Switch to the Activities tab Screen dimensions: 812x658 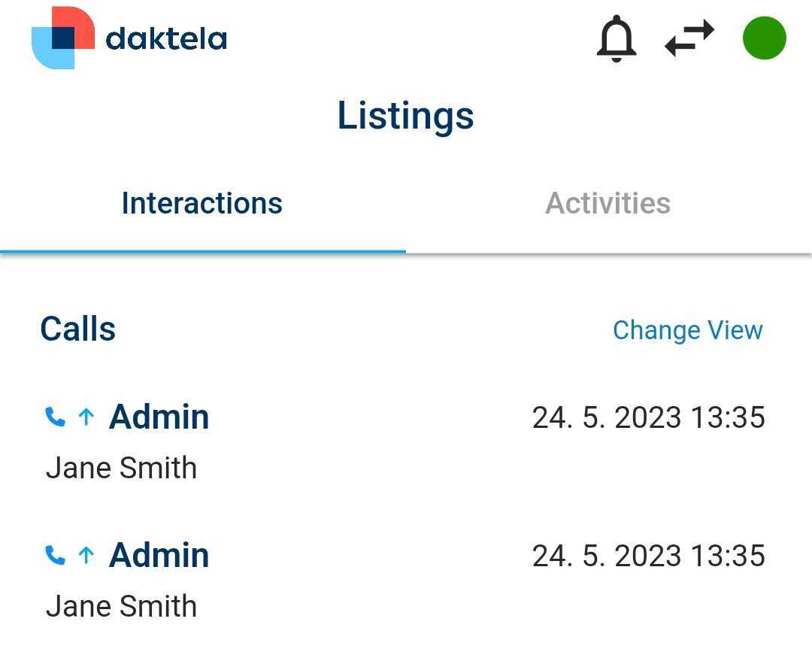[x=607, y=204]
